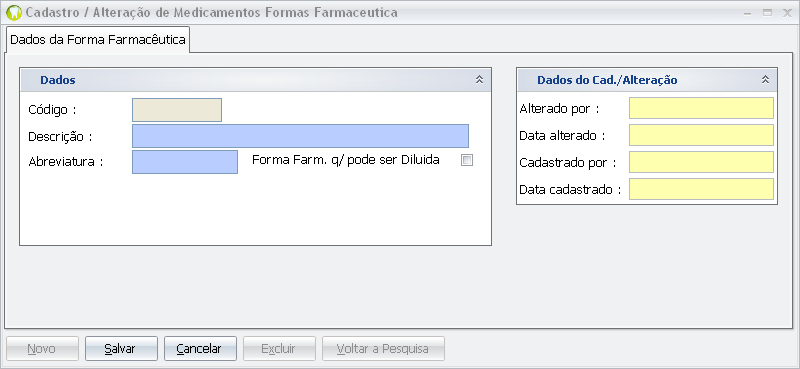
Task: Close the Cadastro window
Action: [787, 13]
